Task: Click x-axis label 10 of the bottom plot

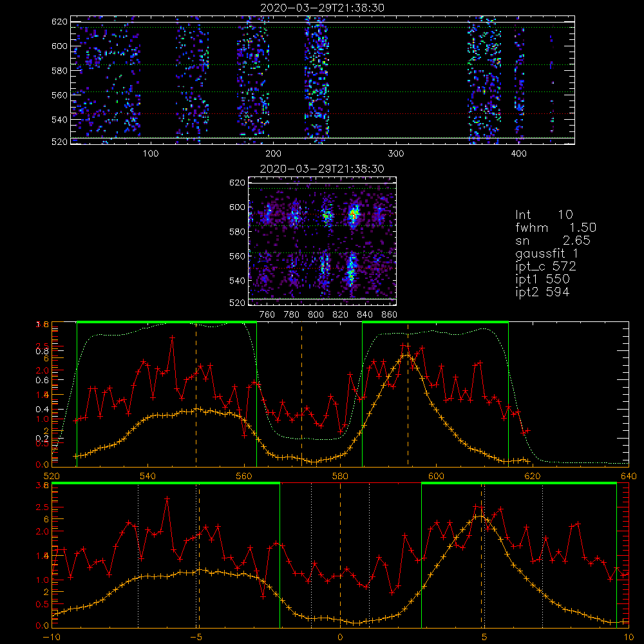Action: pyautogui.click(x=629, y=637)
